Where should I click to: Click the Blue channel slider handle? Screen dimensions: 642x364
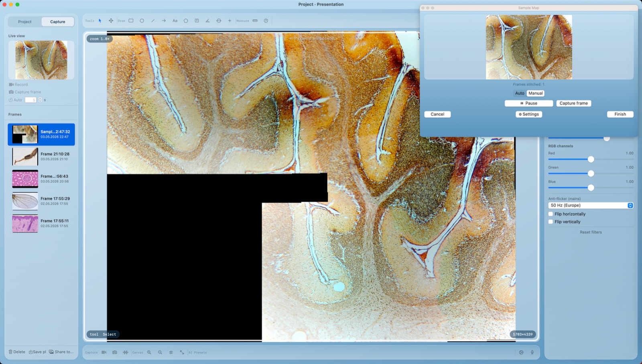[x=591, y=188]
